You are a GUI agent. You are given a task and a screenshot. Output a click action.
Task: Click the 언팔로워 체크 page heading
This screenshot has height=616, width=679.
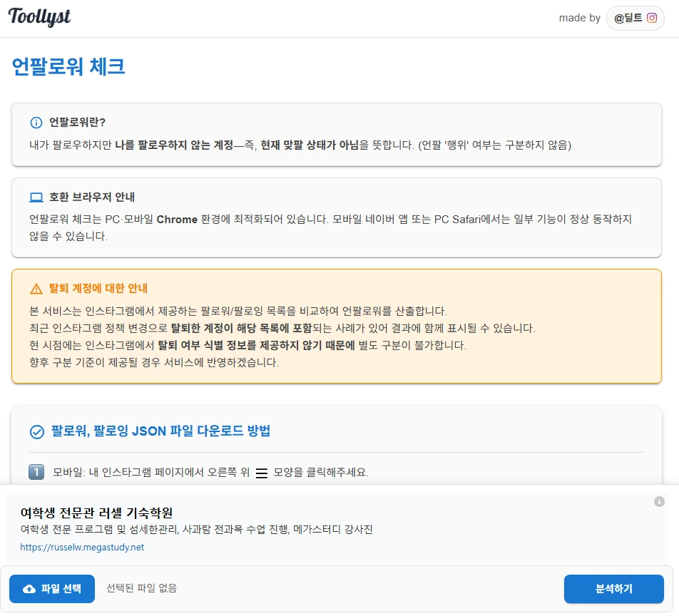[68, 67]
